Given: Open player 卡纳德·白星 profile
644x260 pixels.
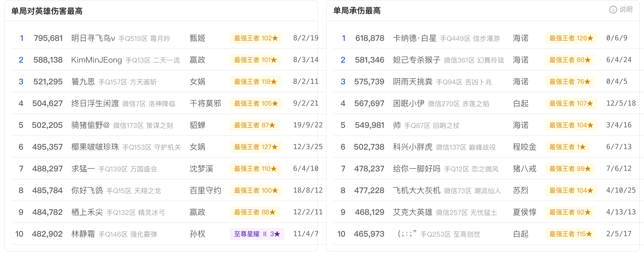Looking at the screenshot, I should coord(415,38).
